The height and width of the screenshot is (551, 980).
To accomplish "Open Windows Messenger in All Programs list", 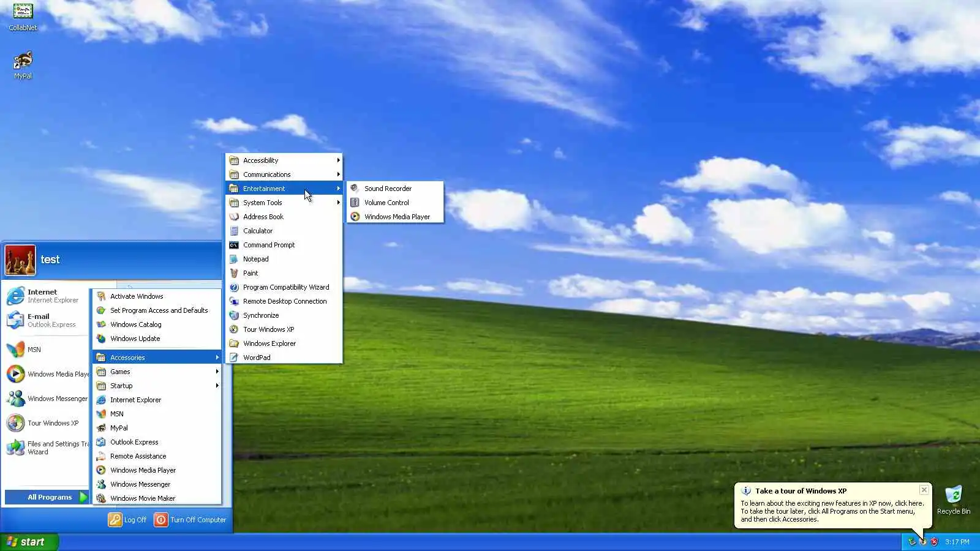I will coord(157,484).
